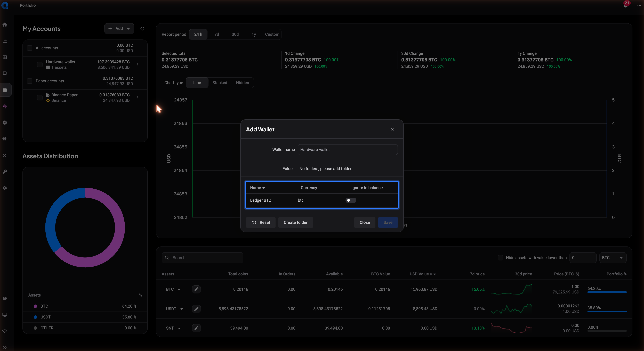Click the gray OTHER legend dot
Screen dimensions: 644x351
click(x=36, y=328)
